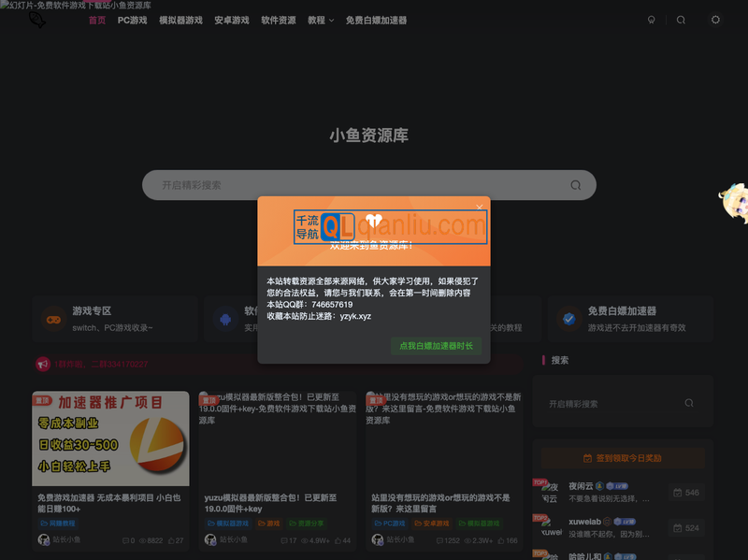Close the announcement popup with the X
Image resolution: width=748 pixels, height=560 pixels.
479,207
